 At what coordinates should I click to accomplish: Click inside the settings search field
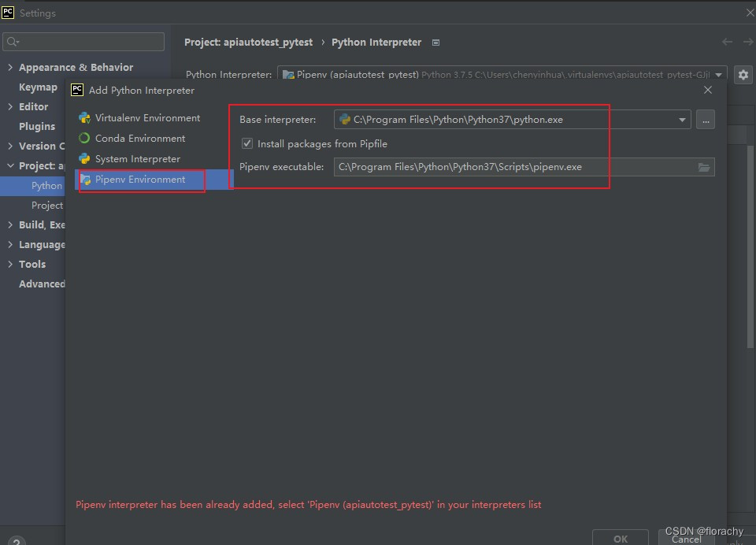pyautogui.click(x=83, y=41)
